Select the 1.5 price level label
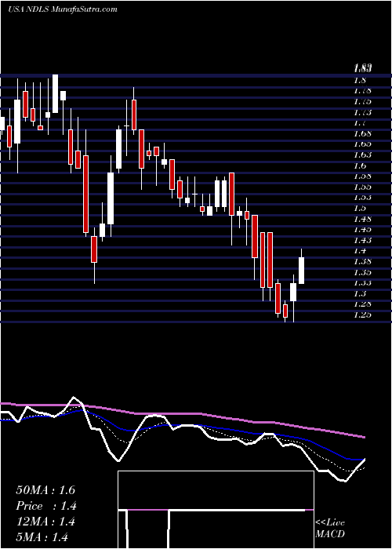This screenshot has height=549, width=392. pos(361,209)
